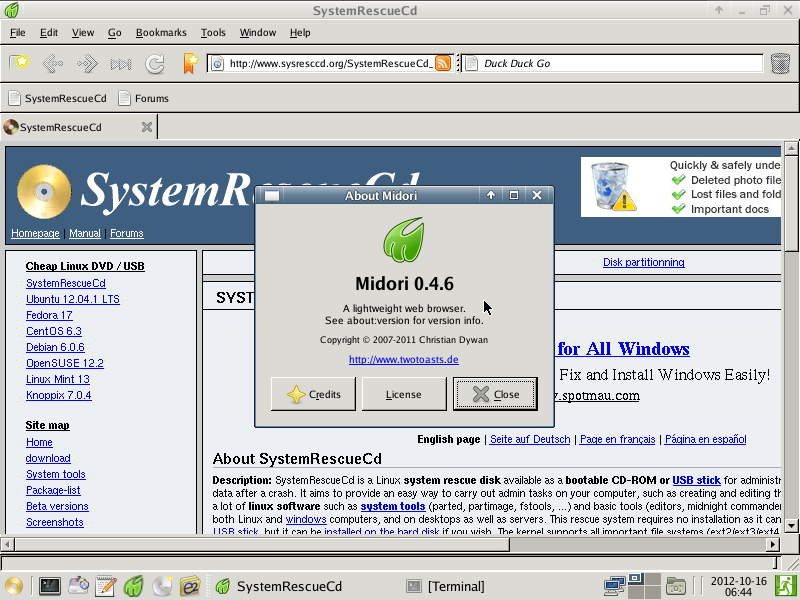Open the Edit menu
Viewport: 800px width, 600px height.
49,33
